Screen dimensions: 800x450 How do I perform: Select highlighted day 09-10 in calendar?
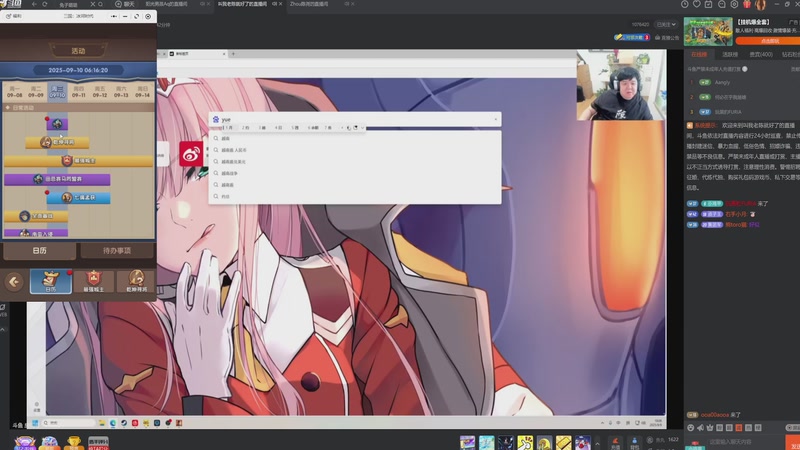pyautogui.click(x=57, y=92)
